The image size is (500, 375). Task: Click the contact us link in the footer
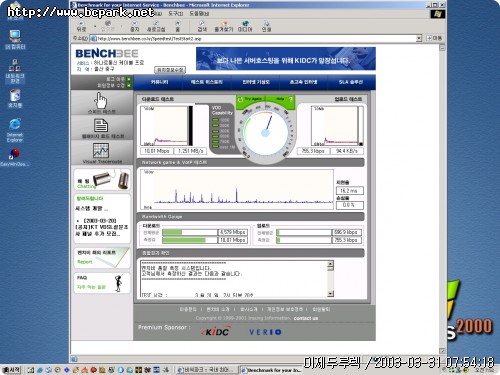pyautogui.click(x=306, y=318)
